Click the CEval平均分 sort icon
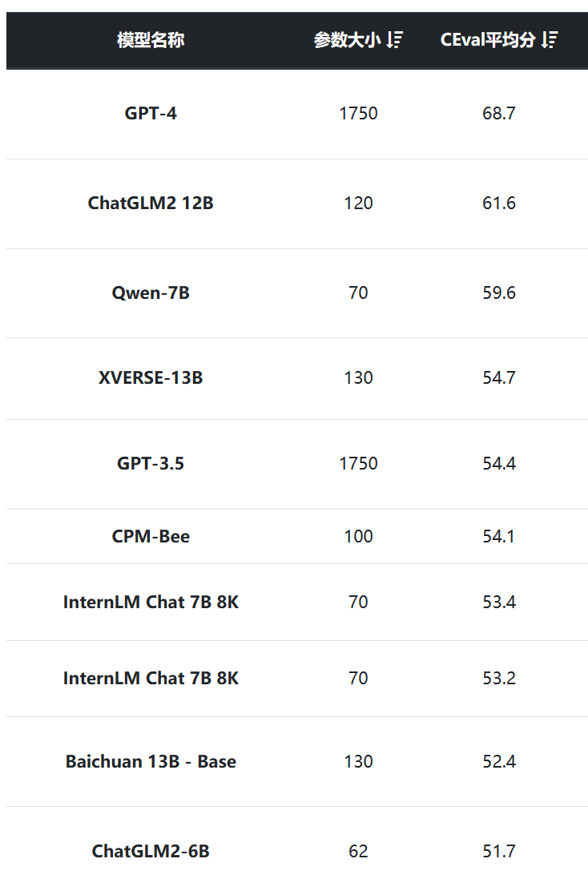Screen dimensions: 588x891 click(x=550, y=40)
